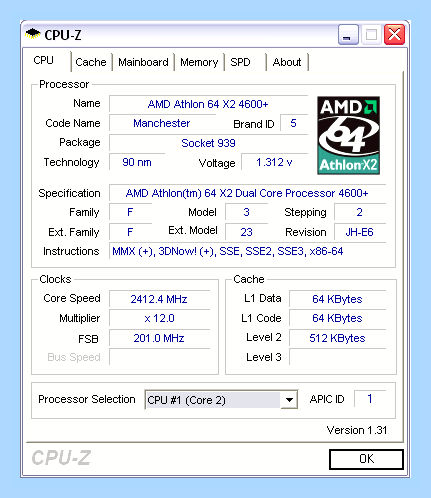Switch to the Cache tab
This screenshot has width=431, height=498.
pos(91,62)
